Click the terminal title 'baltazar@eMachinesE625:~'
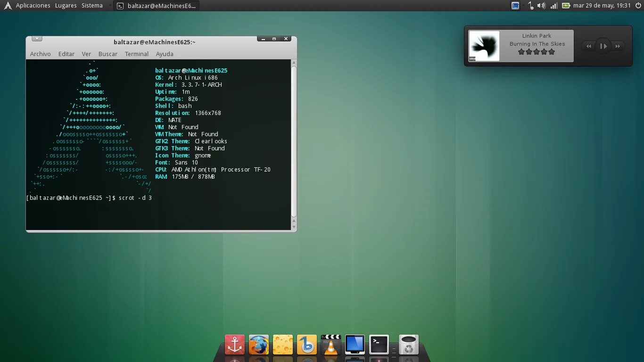 (155, 42)
